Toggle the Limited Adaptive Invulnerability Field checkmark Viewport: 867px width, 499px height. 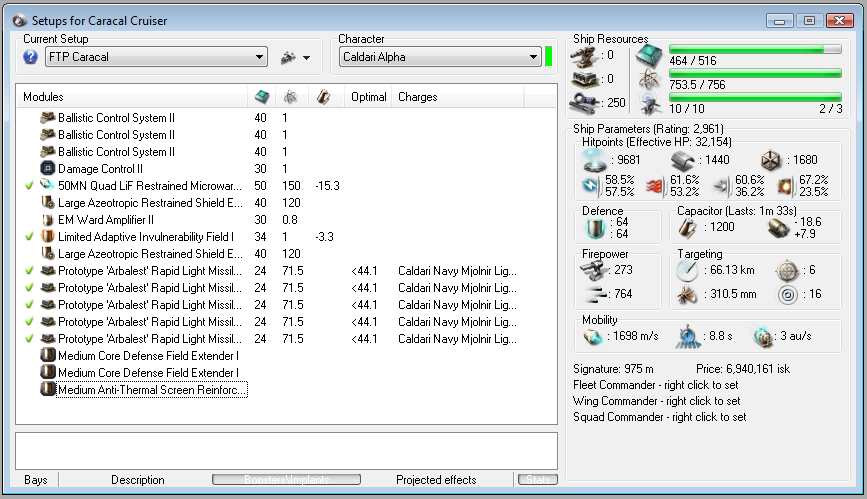coord(29,237)
